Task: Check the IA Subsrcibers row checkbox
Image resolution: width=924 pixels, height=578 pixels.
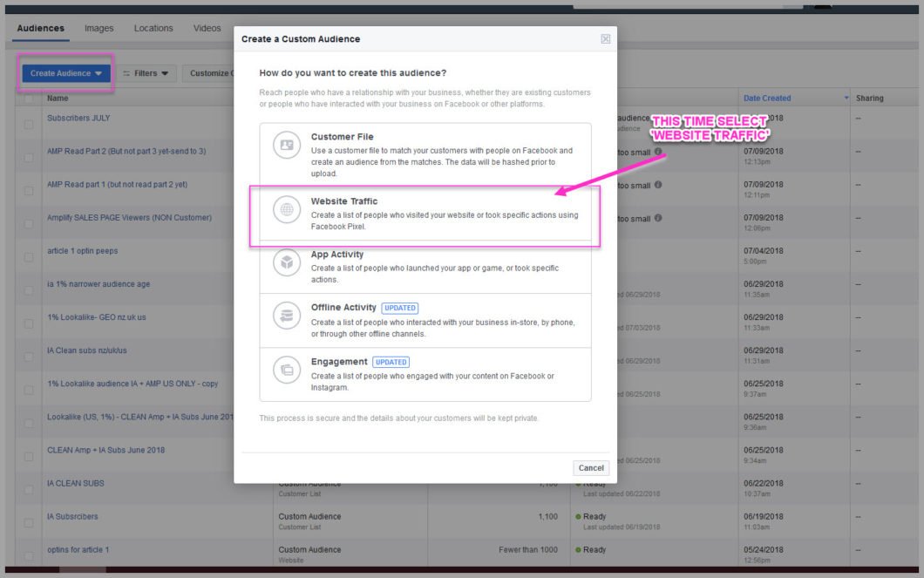Action: click(x=28, y=522)
